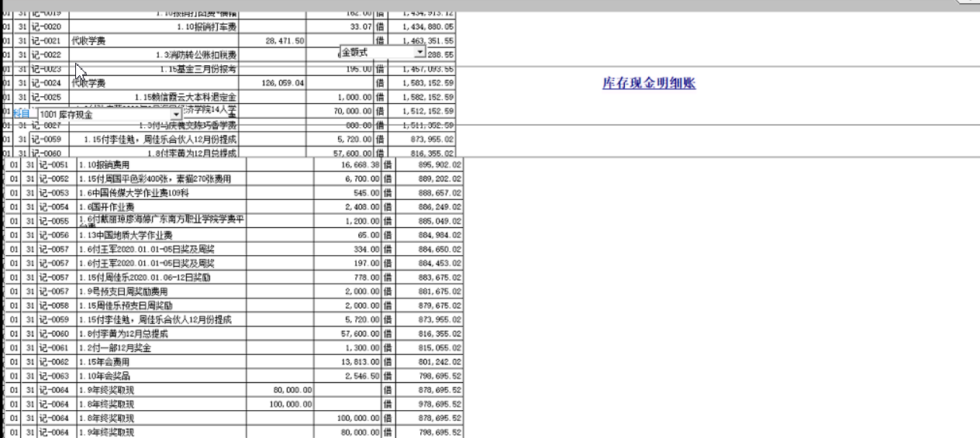The image size is (980, 438).
Task: Click balance 1,463,351.55
Action: (x=428, y=40)
